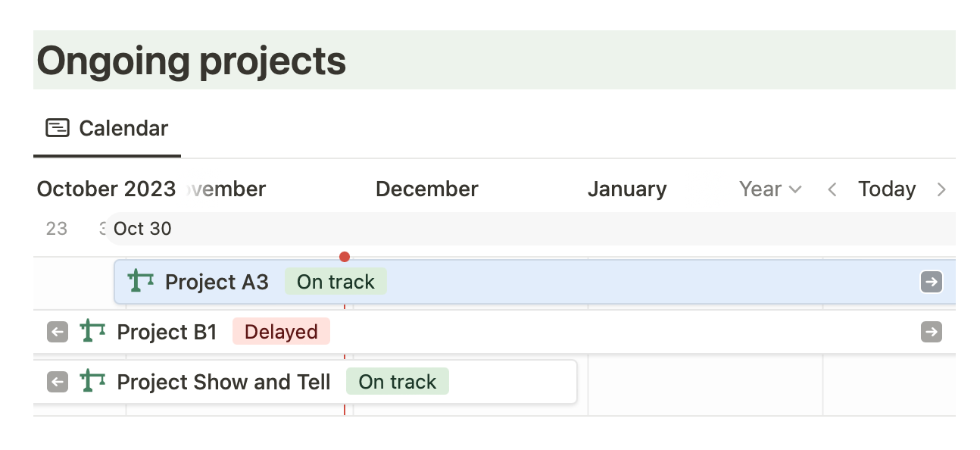Screen dimensions: 980x450
Task: Click the Delayed status tag
Action: [x=281, y=332]
